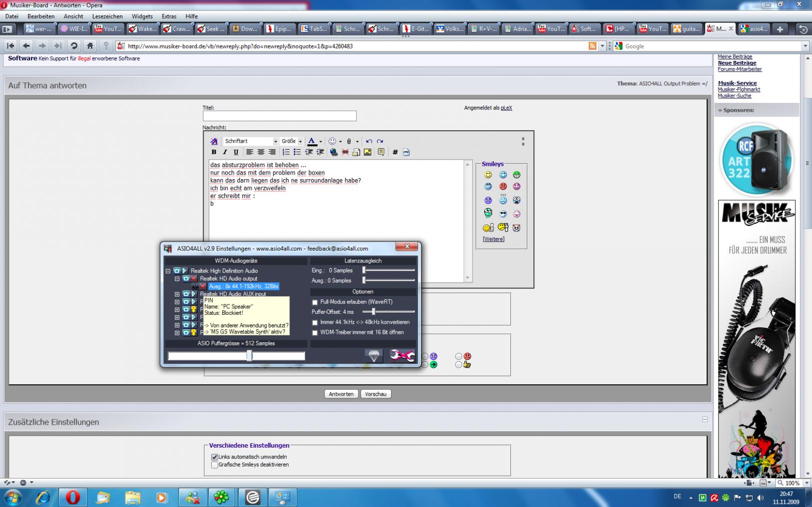
Task: Select post icon radio beside angry red face
Action: [x=458, y=356]
